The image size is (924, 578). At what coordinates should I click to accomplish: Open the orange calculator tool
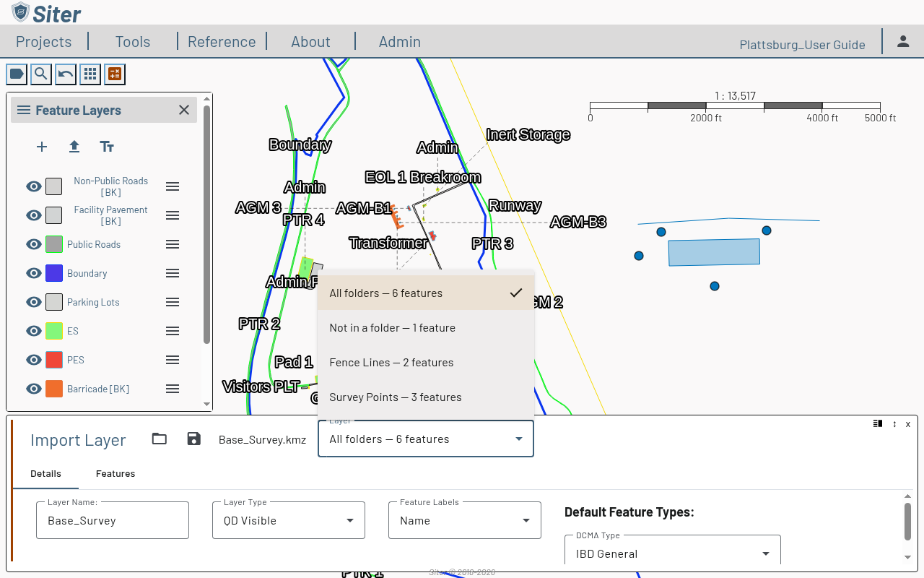115,74
